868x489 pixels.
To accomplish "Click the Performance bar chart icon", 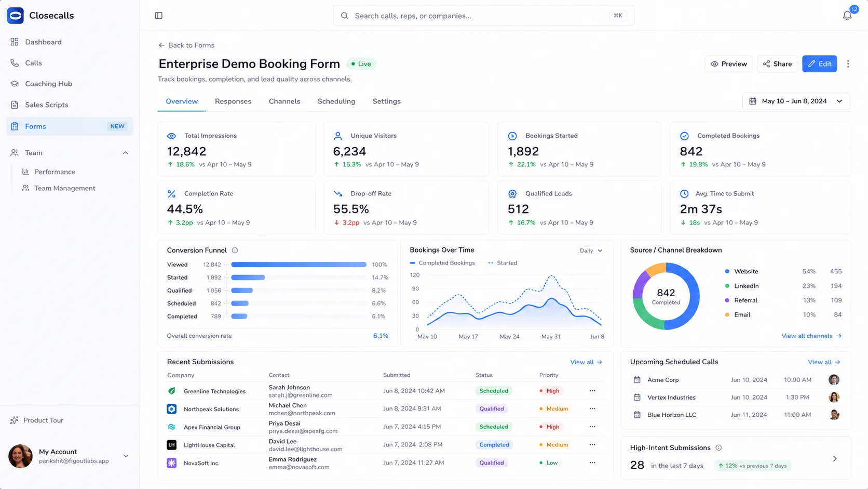I will (x=25, y=171).
